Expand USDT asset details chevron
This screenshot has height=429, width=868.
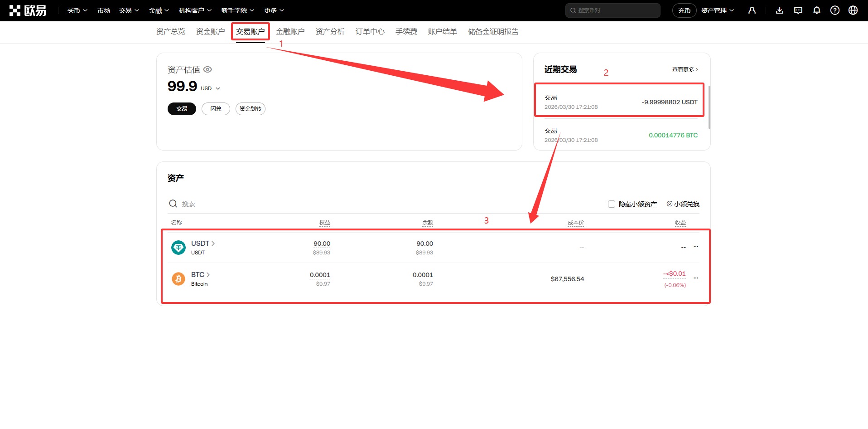(213, 244)
